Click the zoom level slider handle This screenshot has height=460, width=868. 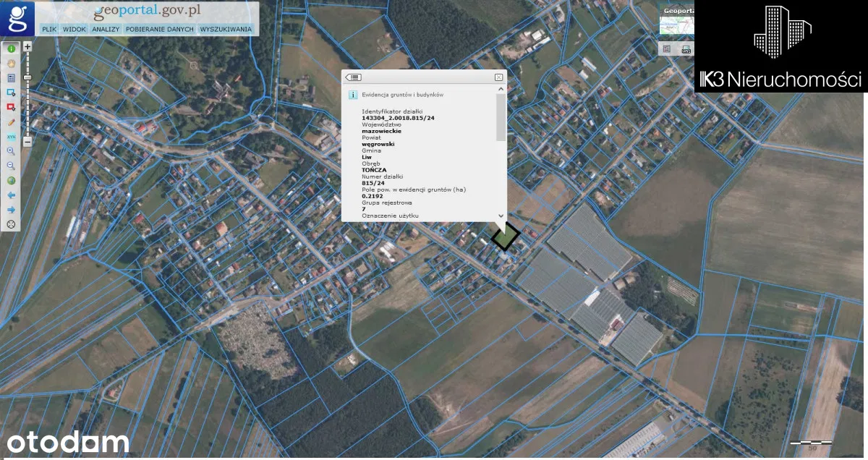pyautogui.click(x=27, y=77)
